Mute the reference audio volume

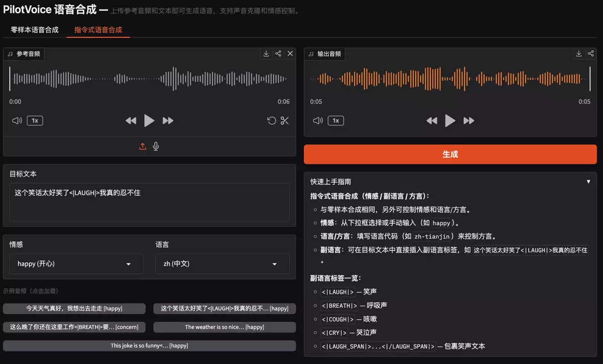[17, 121]
